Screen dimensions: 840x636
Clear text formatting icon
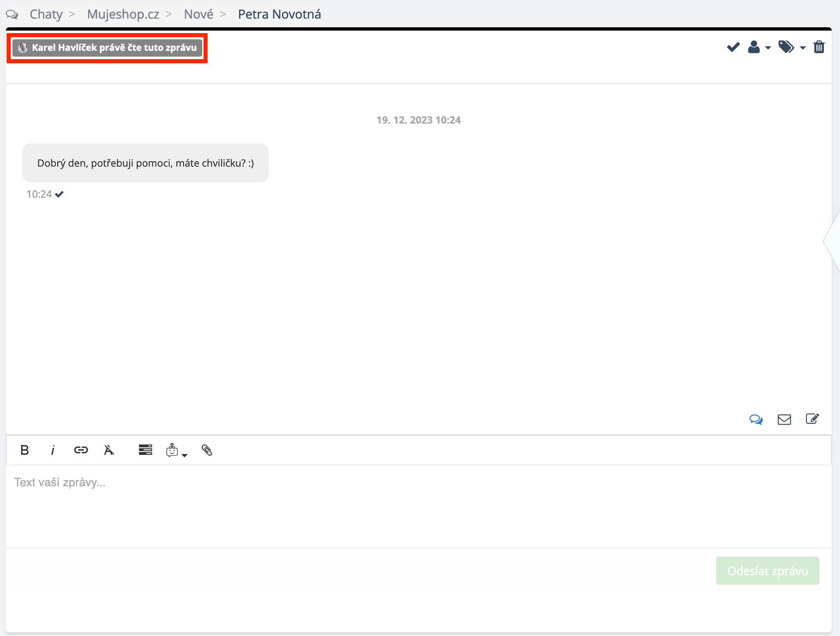(x=109, y=450)
